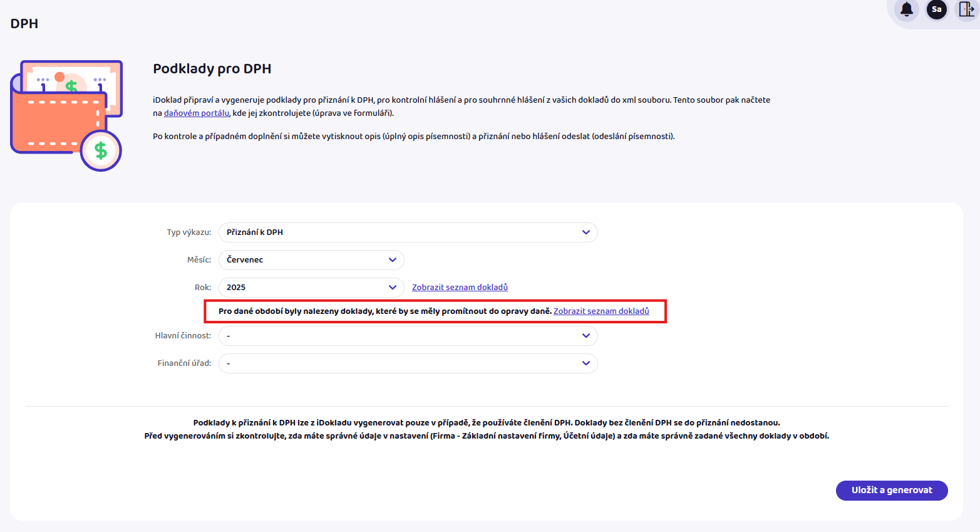Click the wallet illustration image
Viewport: 980px width, 532px height.
pyautogui.click(x=66, y=116)
